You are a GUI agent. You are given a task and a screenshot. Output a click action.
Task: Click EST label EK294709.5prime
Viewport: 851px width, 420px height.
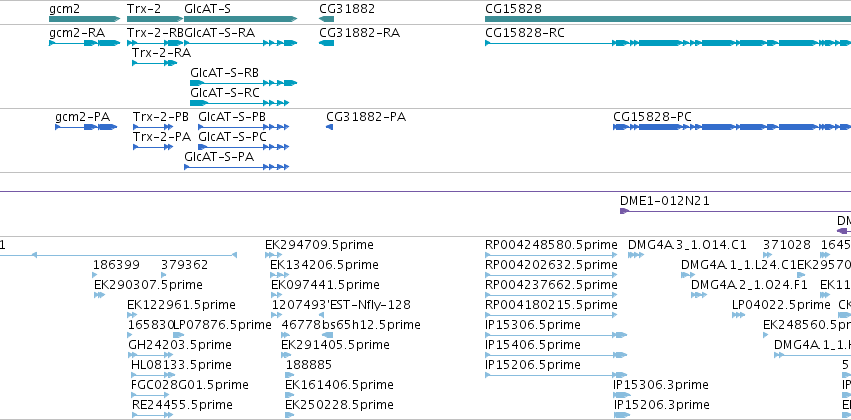click(x=319, y=245)
